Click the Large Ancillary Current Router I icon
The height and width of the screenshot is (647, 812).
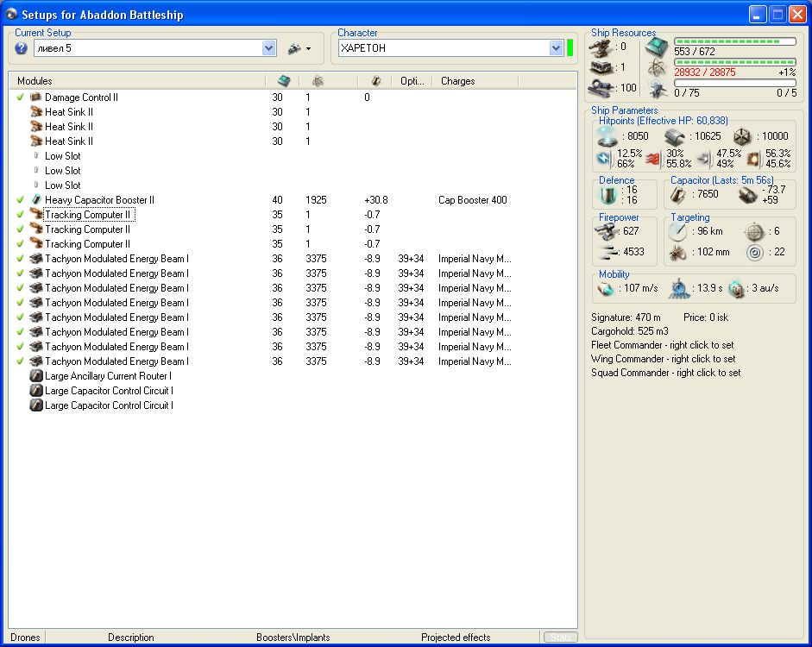point(35,376)
